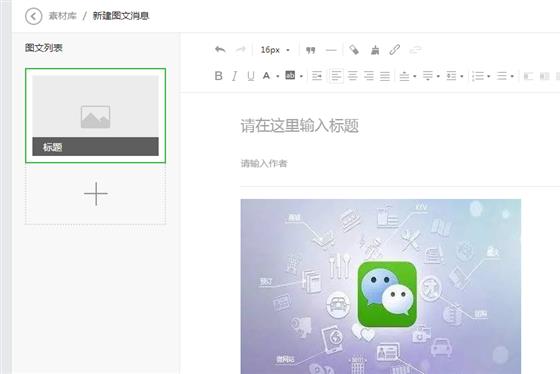The image size is (560, 374).
Task: Justify the text on both sides
Action: (385, 76)
